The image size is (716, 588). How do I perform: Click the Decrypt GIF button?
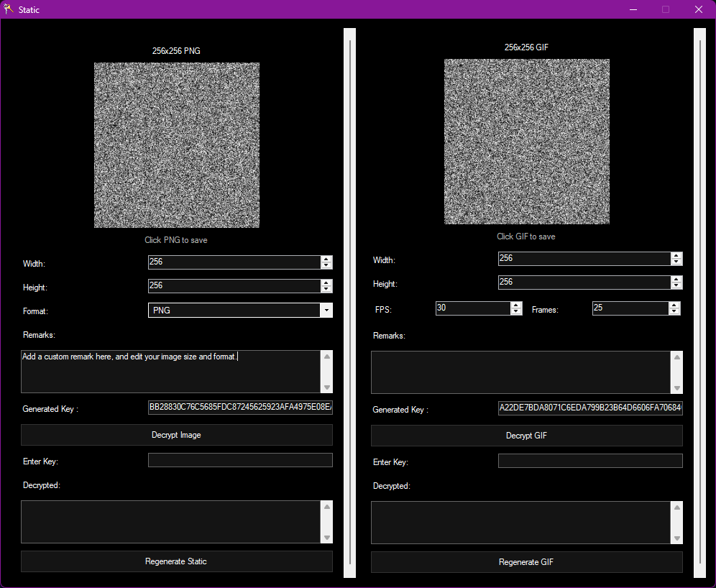tap(527, 436)
